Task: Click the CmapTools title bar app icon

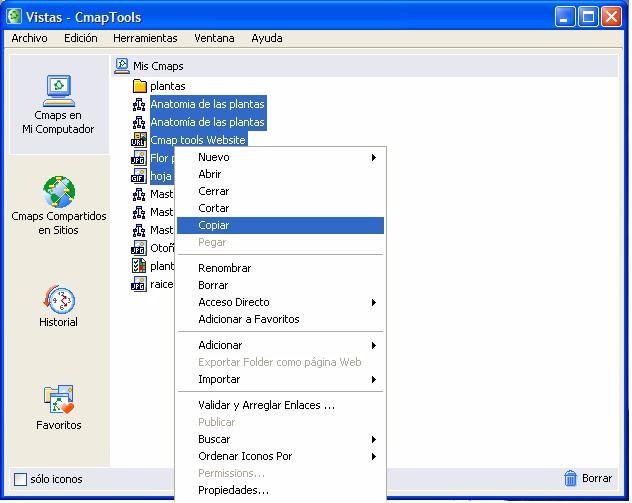Action: coord(14,17)
